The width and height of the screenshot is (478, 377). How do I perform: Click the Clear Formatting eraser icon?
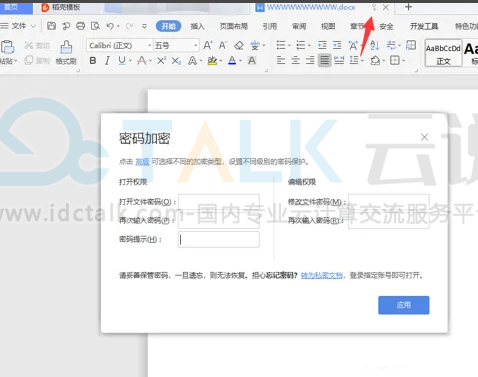[239, 45]
